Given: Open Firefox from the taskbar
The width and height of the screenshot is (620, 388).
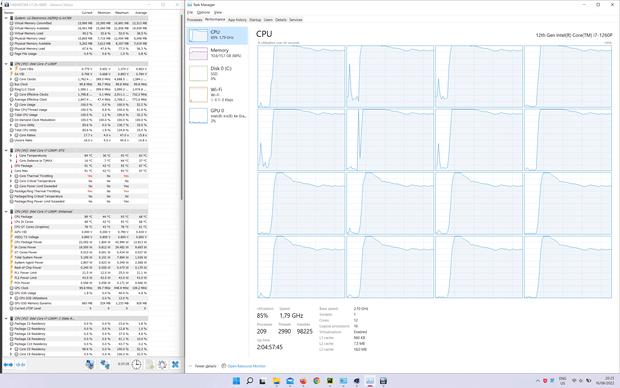Looking at the screenshot, I should click(x=303, y=381).
